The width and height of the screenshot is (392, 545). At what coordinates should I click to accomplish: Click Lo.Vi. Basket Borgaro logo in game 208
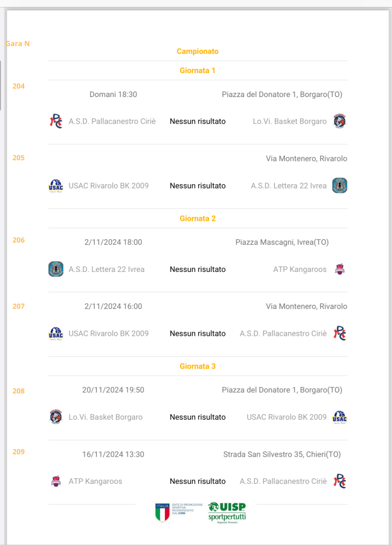coord(56,417)
